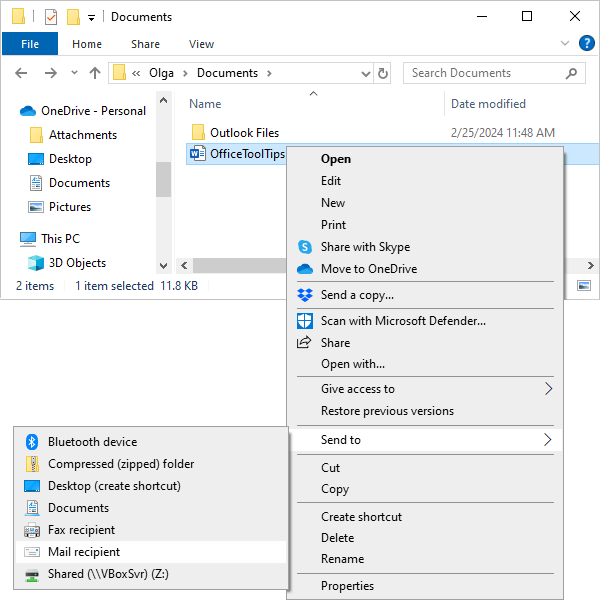
Task: Select OneDrive - Personal in navigation pane
Action: click(83, 111)
